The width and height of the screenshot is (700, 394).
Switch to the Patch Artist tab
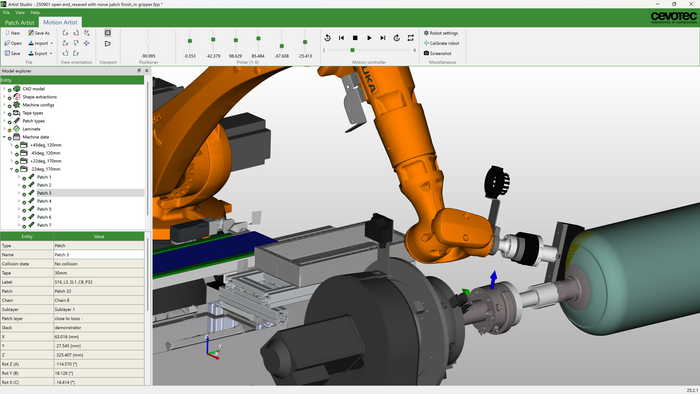pos(19,22)
